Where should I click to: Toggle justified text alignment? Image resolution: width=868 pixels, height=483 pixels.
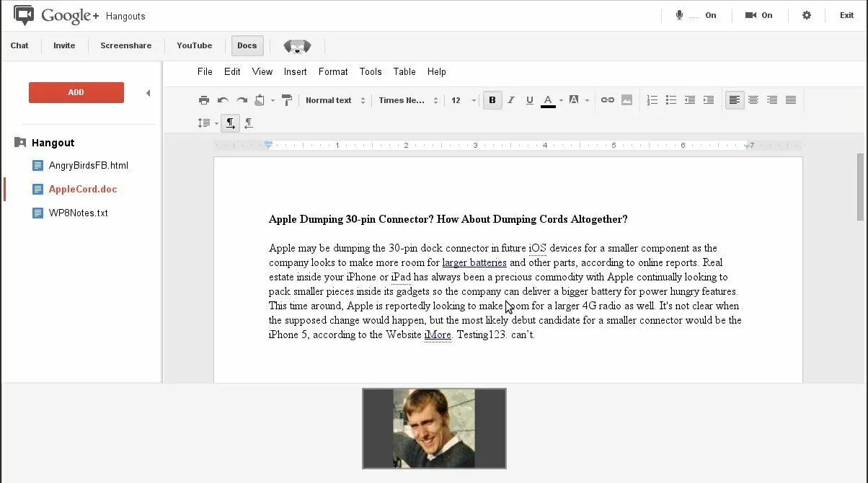point(791,100)
